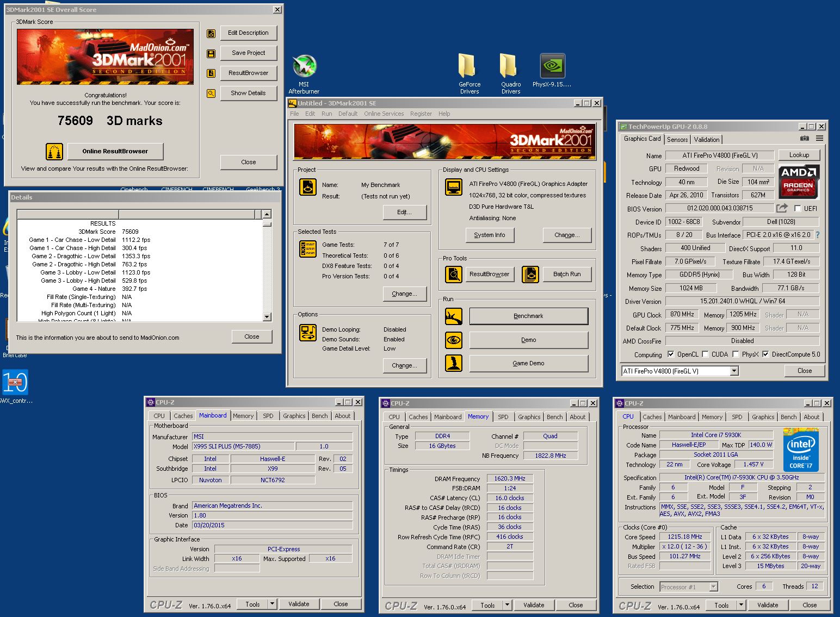Open Quadro Drivers folder
This screenshot has width=840, height=617.
click(x=510, y=74)
